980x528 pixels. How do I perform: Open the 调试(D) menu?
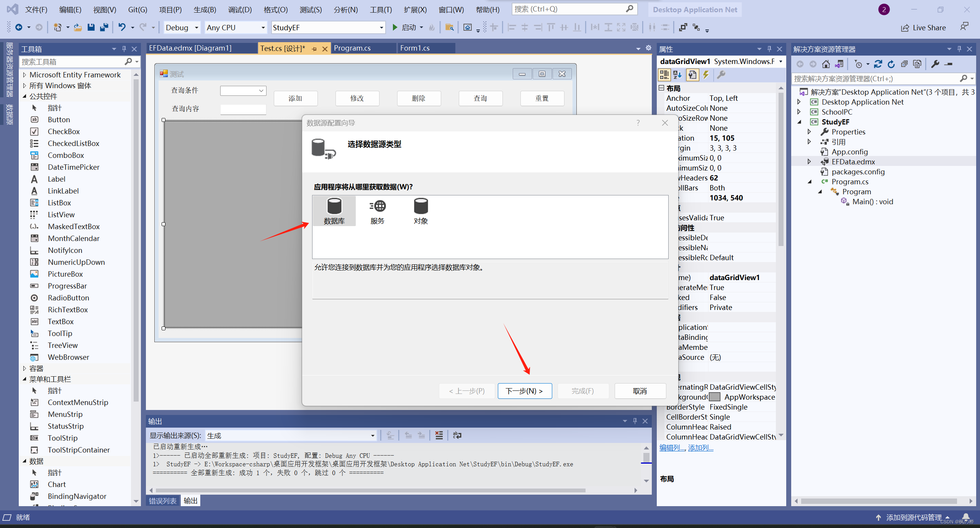[240, 10]
